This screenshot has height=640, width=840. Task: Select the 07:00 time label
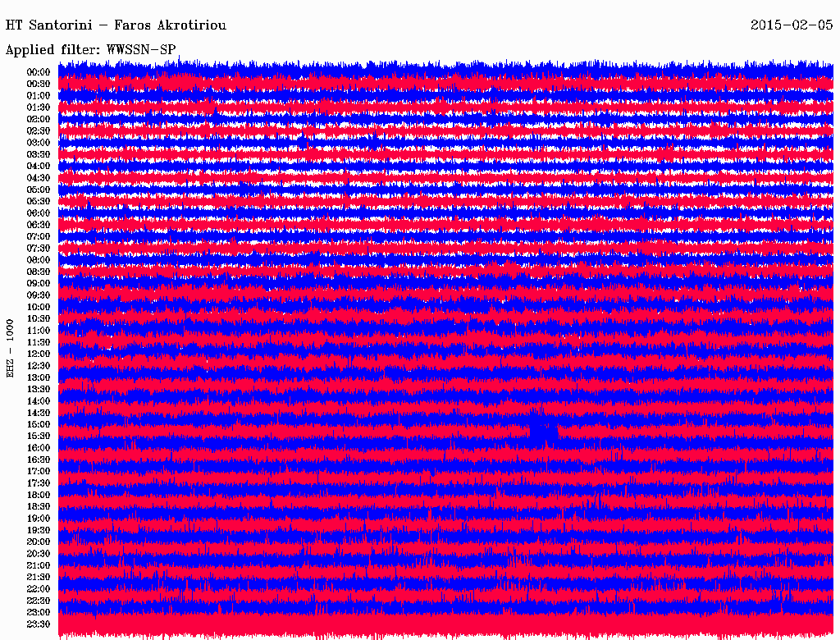pos(38,237)
